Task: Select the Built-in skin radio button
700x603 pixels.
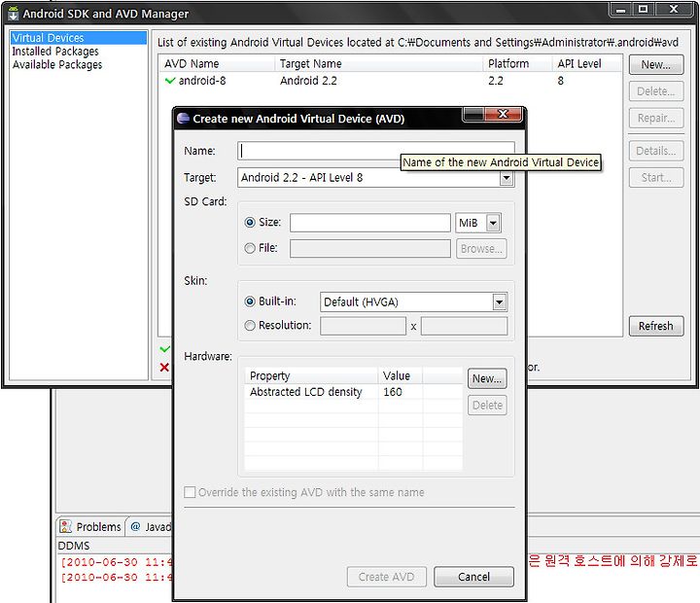Action: [250, 301]
